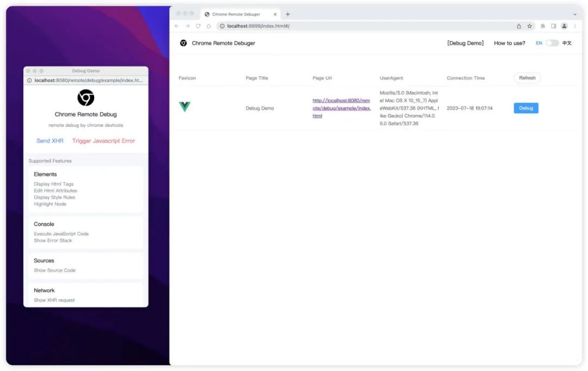This screenshot has height=371, width=588.
Task: Click Highlight Node text
Action: [x=50, y=204]
